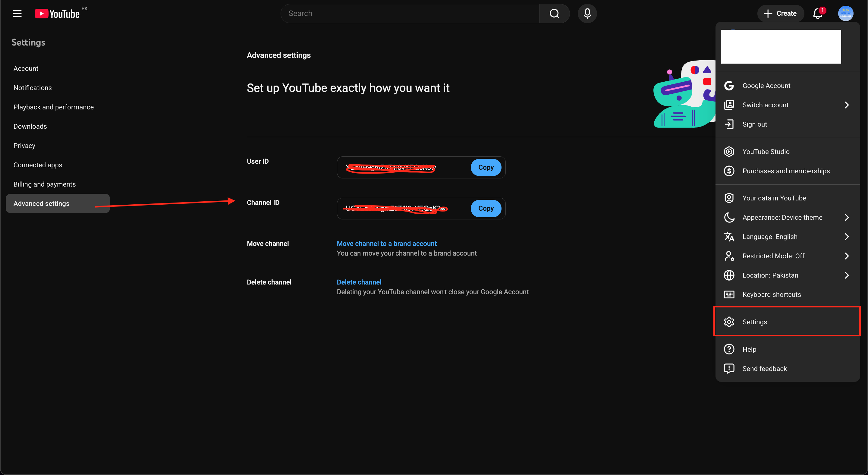
Task: Click the Settings gear menu item
Action: pyautogui.click(x=754, y=322)
